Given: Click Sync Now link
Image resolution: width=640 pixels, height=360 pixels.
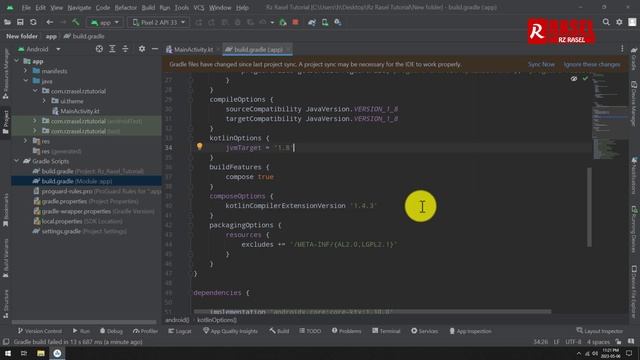Looking at the screenshot, I should pyautogui.click(x=541, y=64).
